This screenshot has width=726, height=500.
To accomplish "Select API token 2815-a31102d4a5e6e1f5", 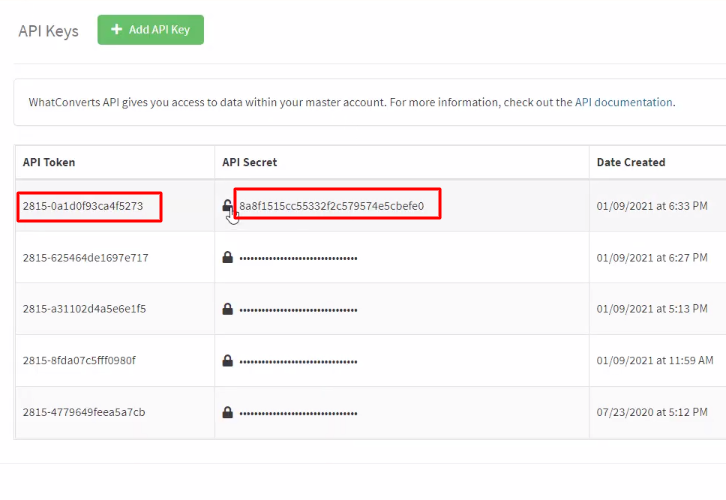I will point(84,309).
